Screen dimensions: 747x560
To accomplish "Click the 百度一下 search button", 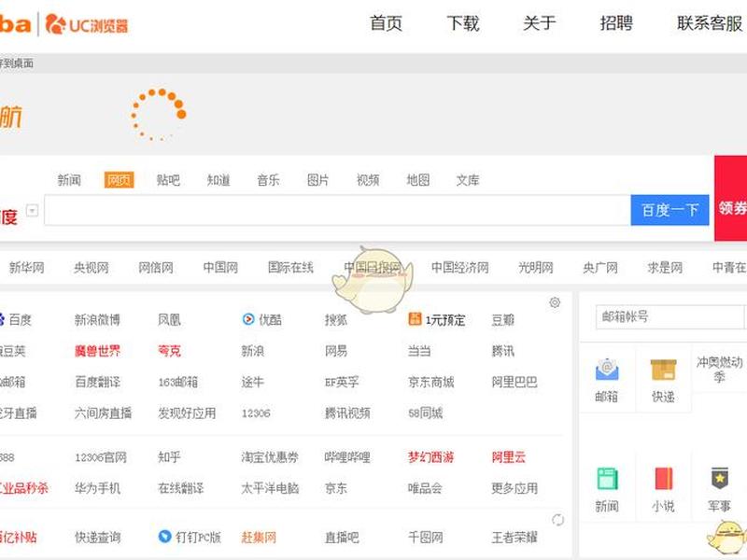I will 669,210.
